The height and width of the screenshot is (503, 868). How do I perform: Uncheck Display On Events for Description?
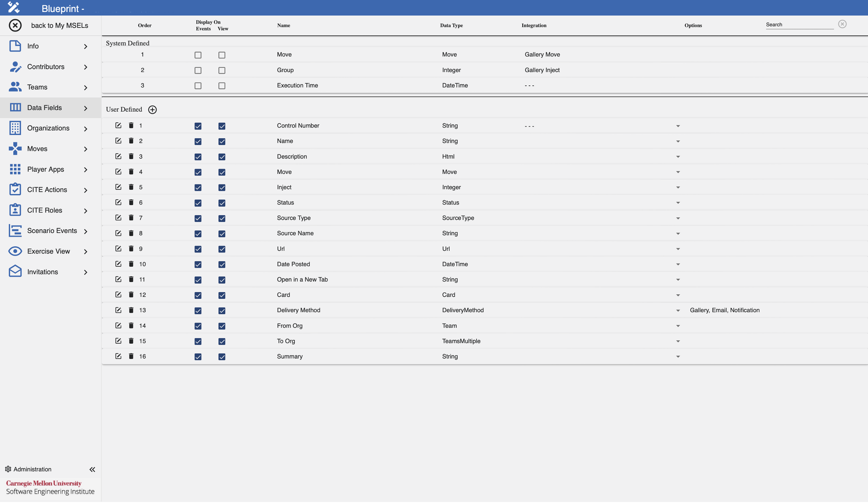click(198, 157)
